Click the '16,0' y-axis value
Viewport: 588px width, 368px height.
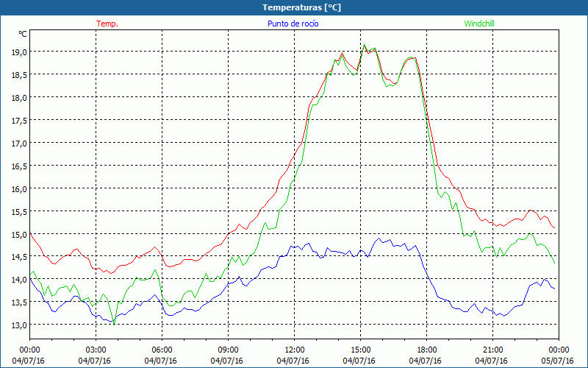tap(19, 189)
